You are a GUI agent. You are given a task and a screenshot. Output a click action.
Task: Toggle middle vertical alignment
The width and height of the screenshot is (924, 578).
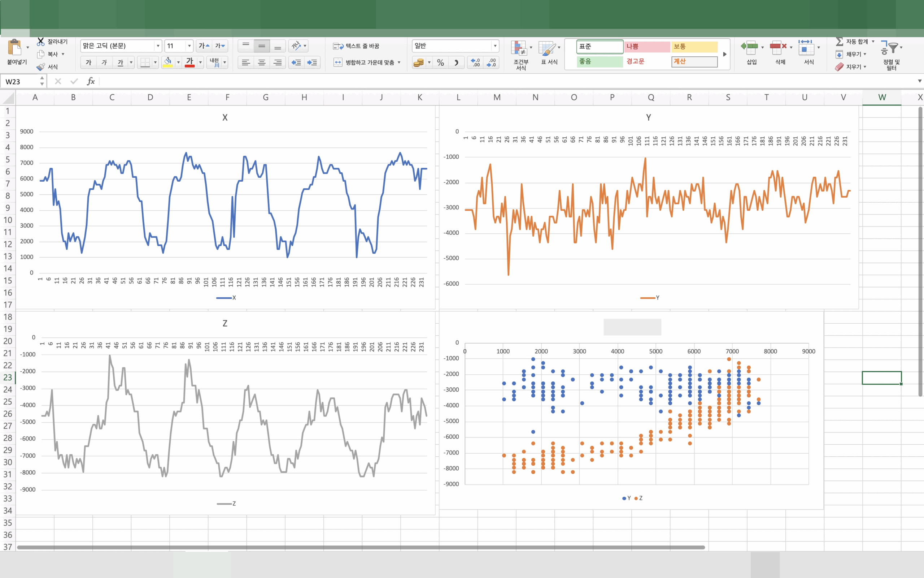click(x=262, y=46)
